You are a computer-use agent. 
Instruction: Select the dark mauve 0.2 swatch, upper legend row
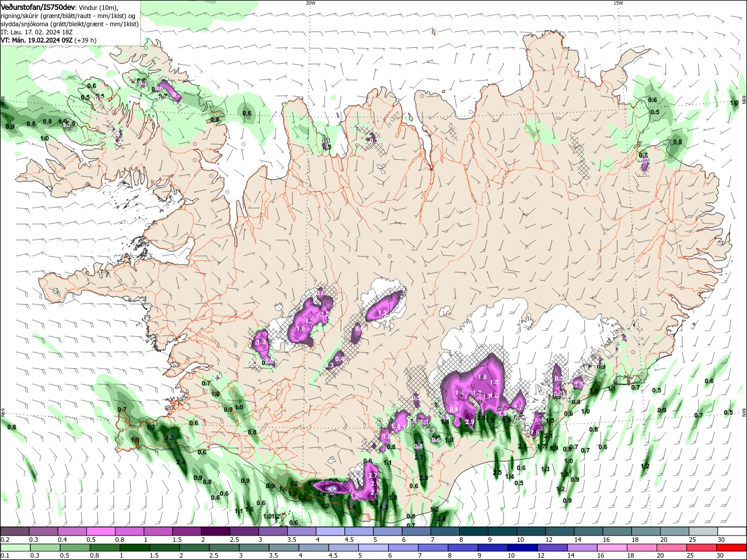[15, 531]
